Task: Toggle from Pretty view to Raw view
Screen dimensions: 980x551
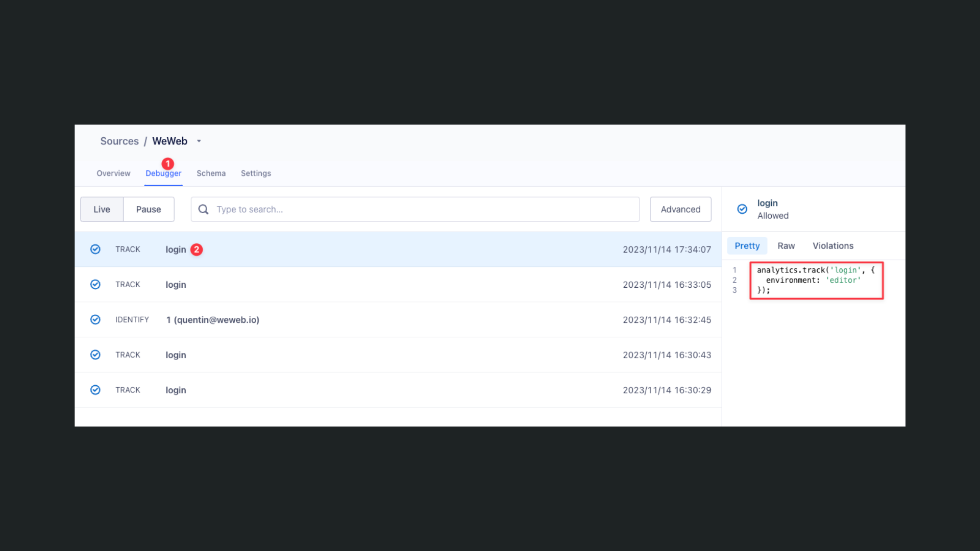Action: [x=786, y=245]
